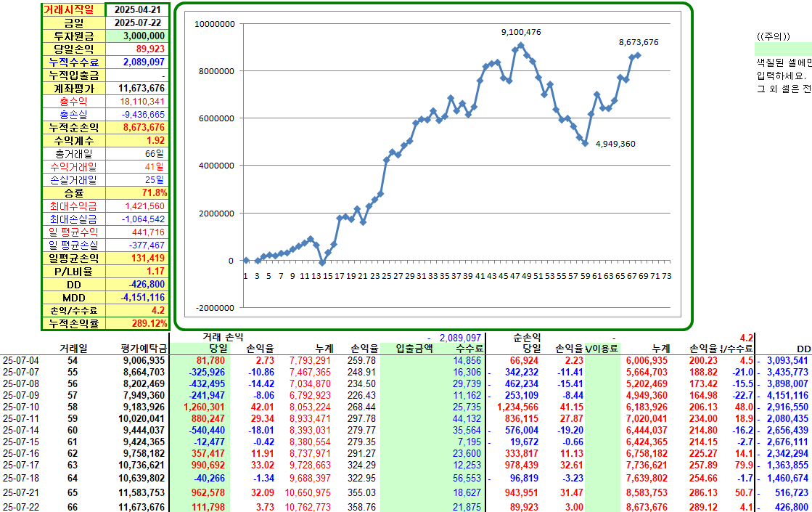Screen dimensions: 812x512
Task: Select the 당일손익 label cell
Action: click(x=73, y=49)
